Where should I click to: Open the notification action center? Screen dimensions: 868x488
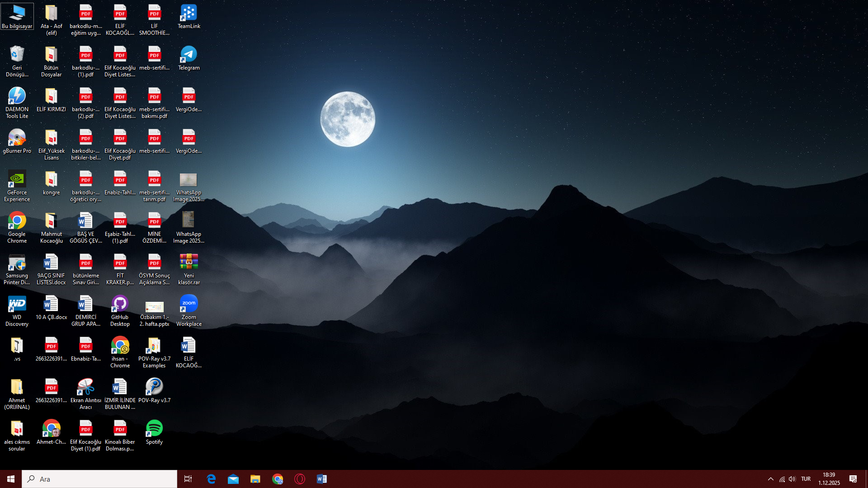click(x=853, y=479)
